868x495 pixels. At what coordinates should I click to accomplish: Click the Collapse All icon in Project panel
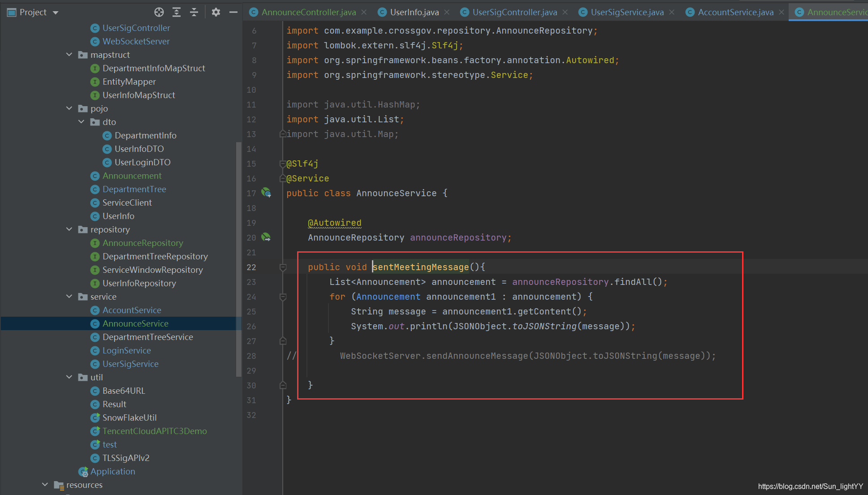(194, 12)
